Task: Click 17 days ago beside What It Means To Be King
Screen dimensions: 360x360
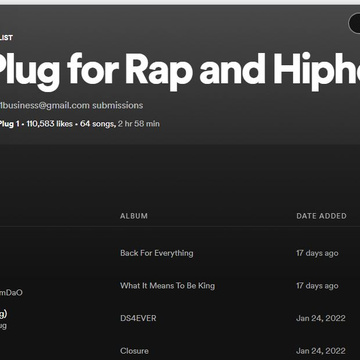Action: (317, 286)
